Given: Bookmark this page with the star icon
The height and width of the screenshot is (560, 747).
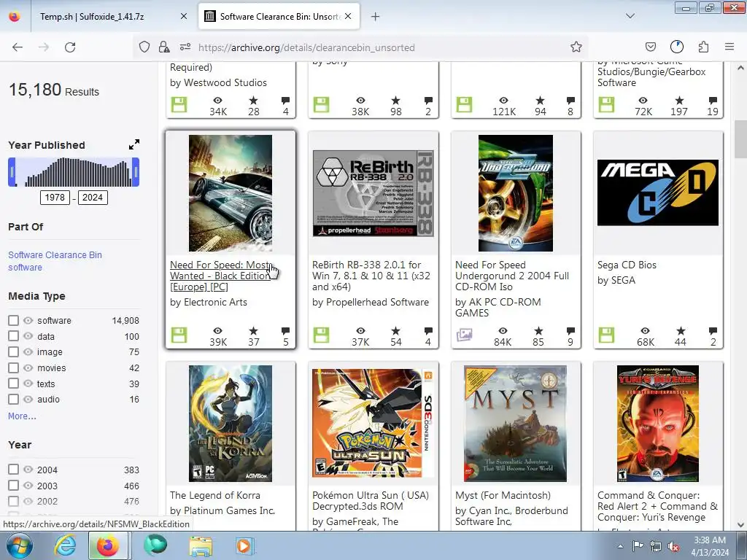Looking at the screenshot, I should (576, 47).
